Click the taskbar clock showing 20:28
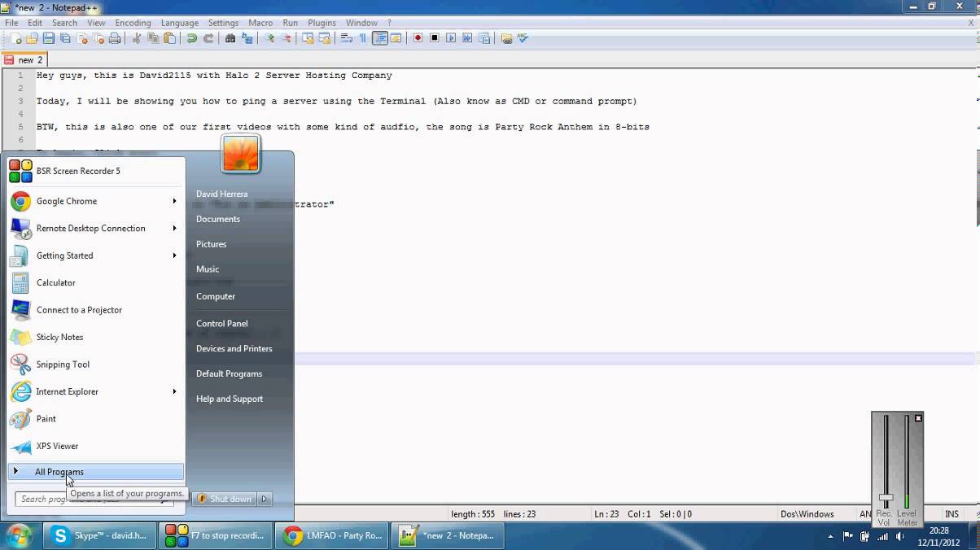Image resolution: width=980 pixels, height=550 pixels. [938, 536]
